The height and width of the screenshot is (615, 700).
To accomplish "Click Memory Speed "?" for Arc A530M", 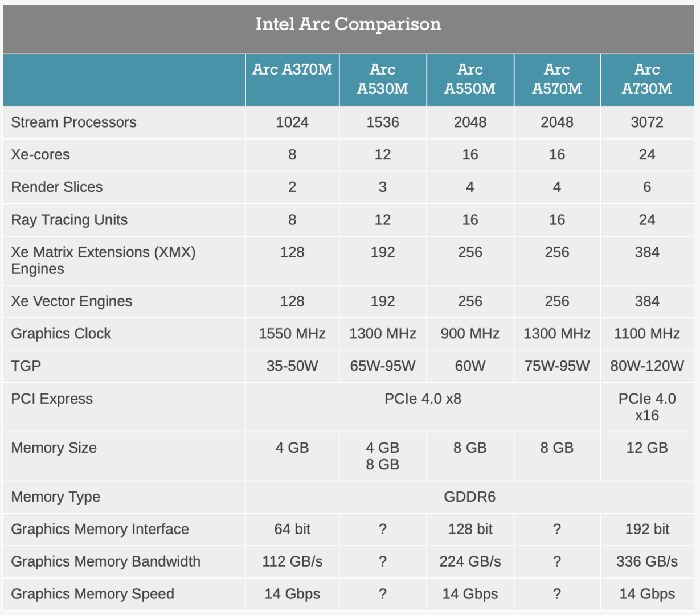I will pyautogui.click(x=383, y=594).
